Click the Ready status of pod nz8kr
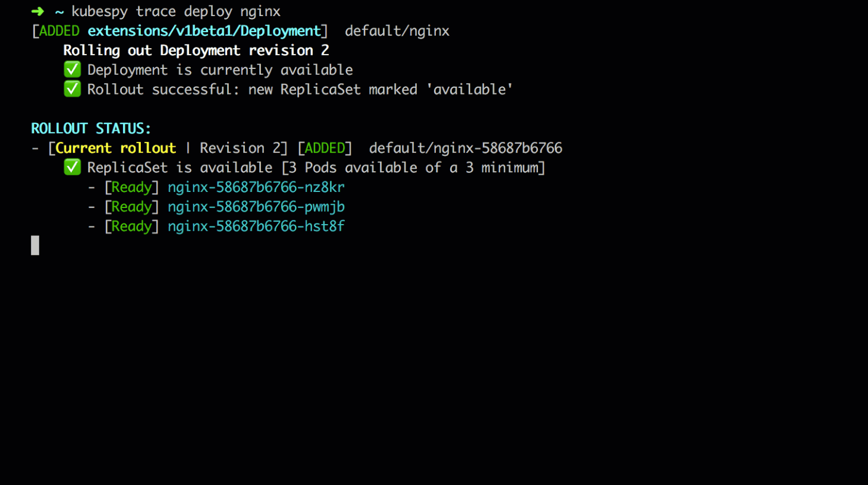This screenshot has width=868, height=485. 131,187
